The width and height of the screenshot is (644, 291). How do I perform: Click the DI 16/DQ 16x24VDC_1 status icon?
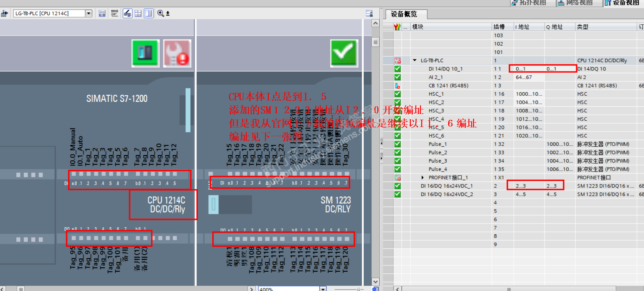point(397,186)
